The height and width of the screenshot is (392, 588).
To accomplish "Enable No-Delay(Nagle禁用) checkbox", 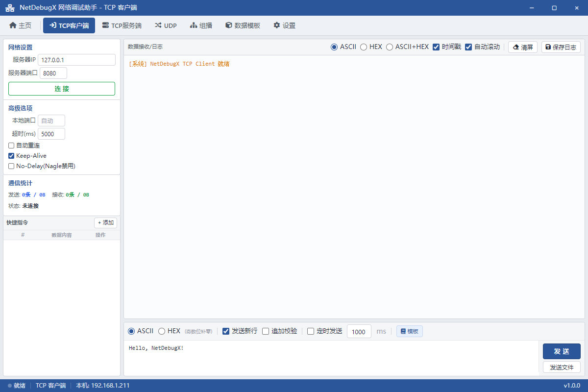I will [x=11, y=166].
